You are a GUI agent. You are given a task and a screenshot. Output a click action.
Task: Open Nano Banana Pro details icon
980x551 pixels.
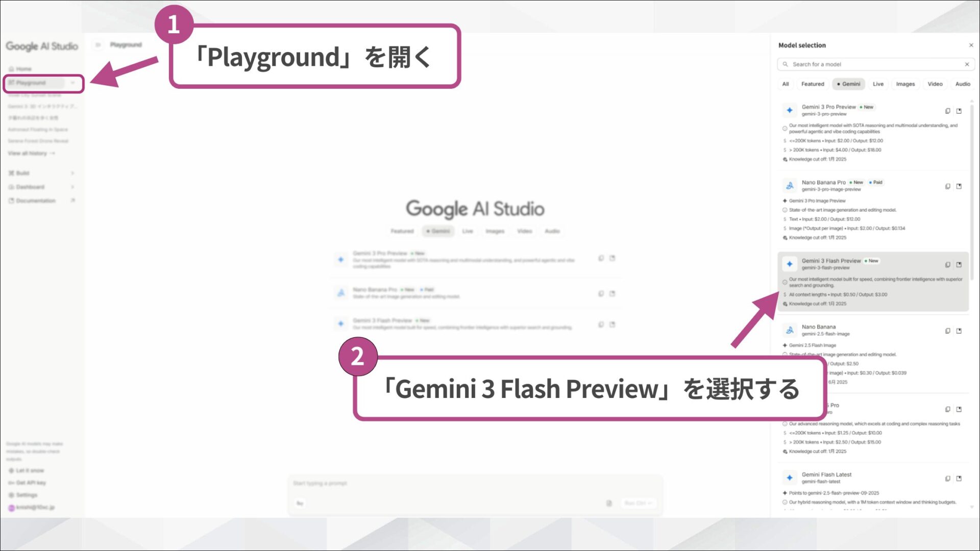click(959, 186)
